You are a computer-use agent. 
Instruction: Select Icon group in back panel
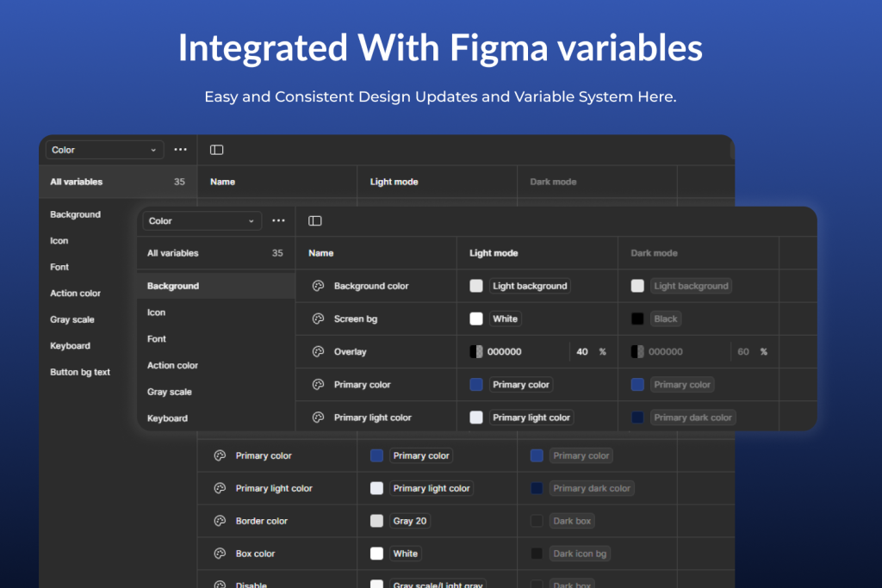(x=59, y=240)
